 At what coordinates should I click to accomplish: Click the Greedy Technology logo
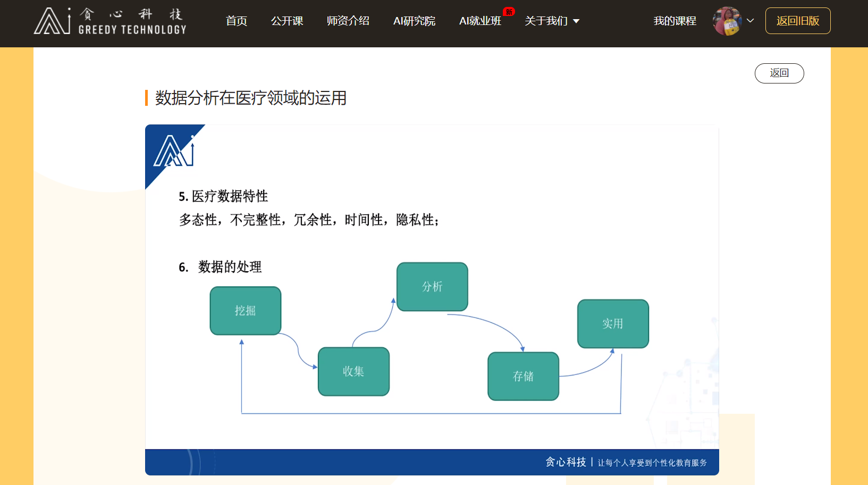pyautogui.click(x=109, y=21)
